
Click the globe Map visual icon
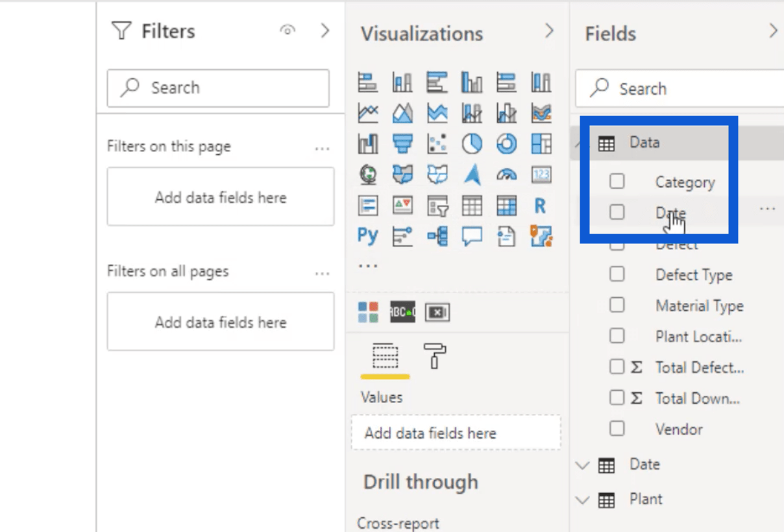click(x=368, y=175)
